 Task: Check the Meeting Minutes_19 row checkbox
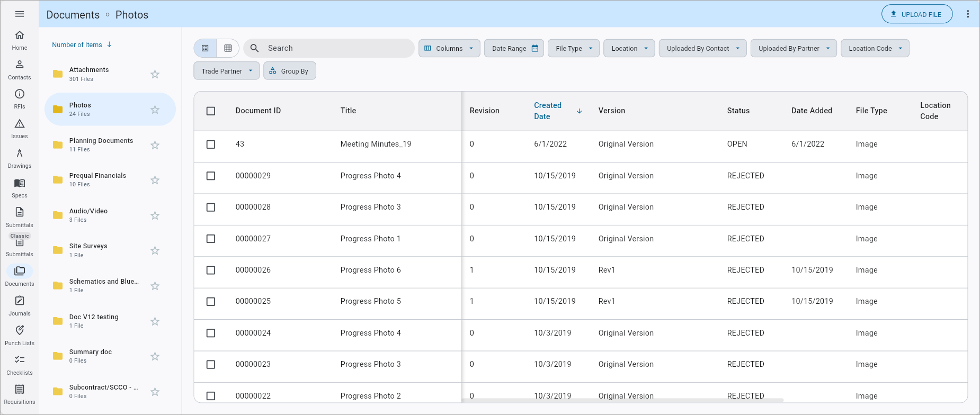click(x=211, y=145)
